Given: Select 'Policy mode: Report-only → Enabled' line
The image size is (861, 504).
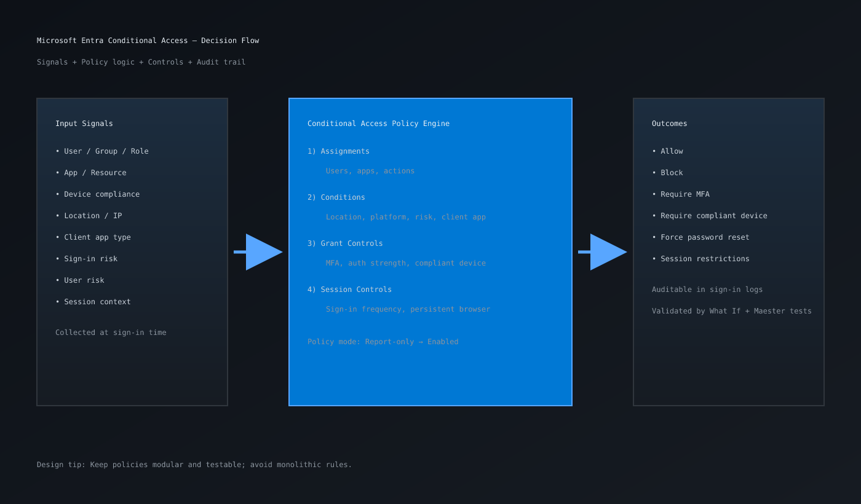Looking at the screenshot, I should pyautogui.click(x=383, y=342).
